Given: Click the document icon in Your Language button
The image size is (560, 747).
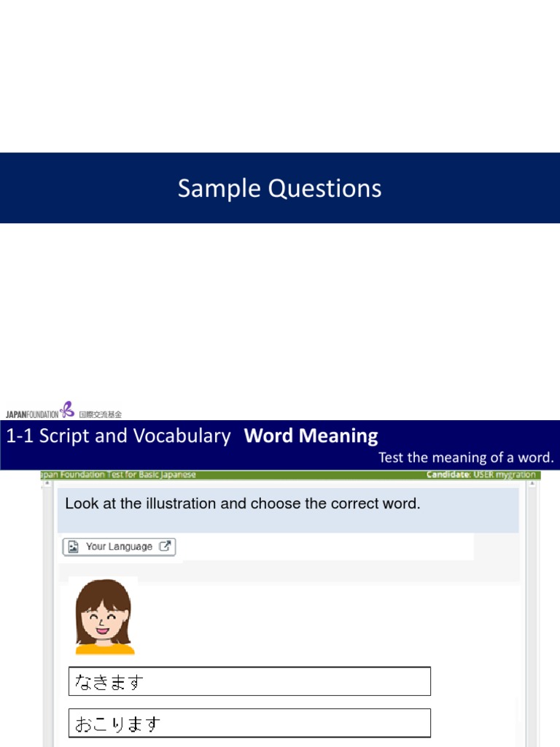Looking at the screenshot, I should click(x=74, y=546).
